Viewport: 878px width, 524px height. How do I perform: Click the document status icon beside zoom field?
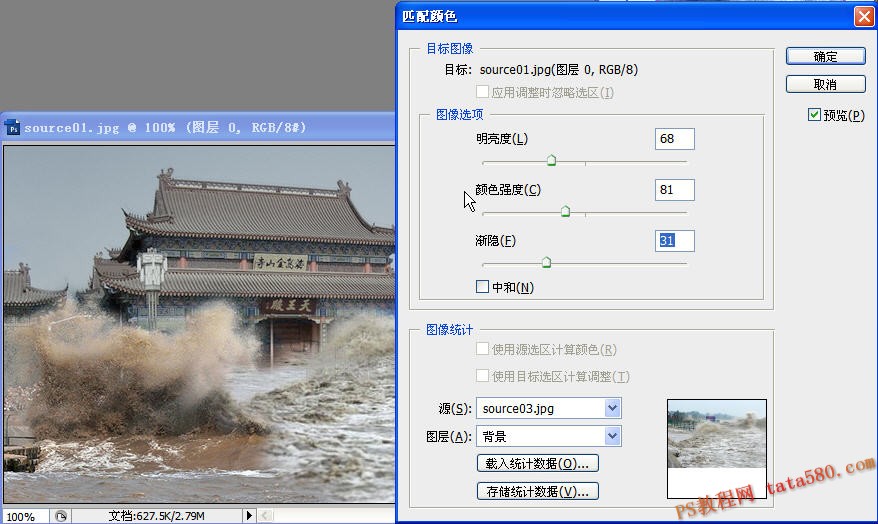(60, 516)
